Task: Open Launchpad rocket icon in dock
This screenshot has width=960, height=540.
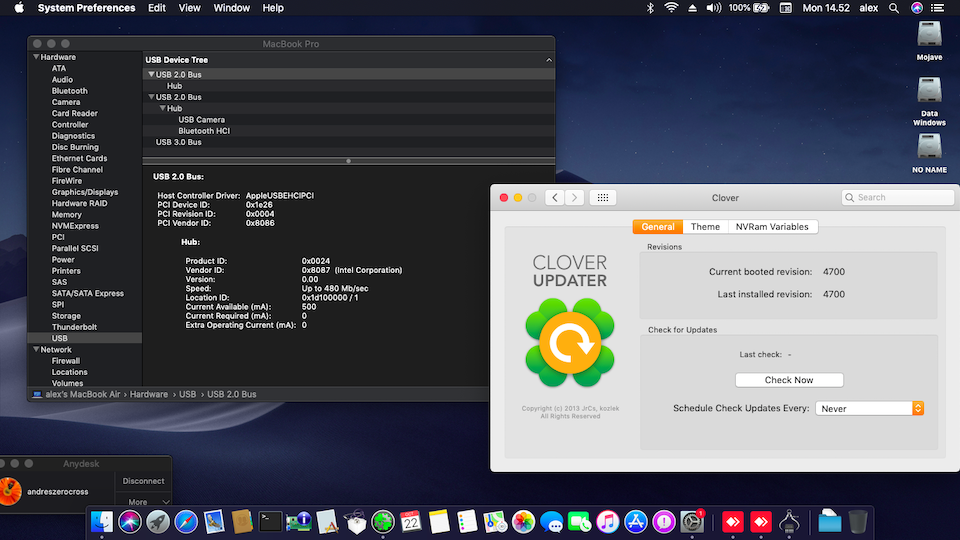Action: (x=158, y=522)
